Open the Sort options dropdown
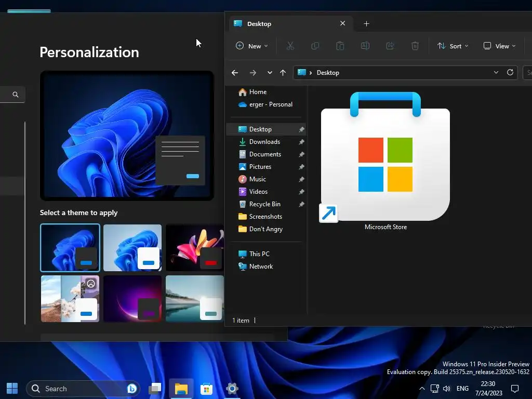The image size is (532, 399). pyautogui.click(x=453, y=46)
